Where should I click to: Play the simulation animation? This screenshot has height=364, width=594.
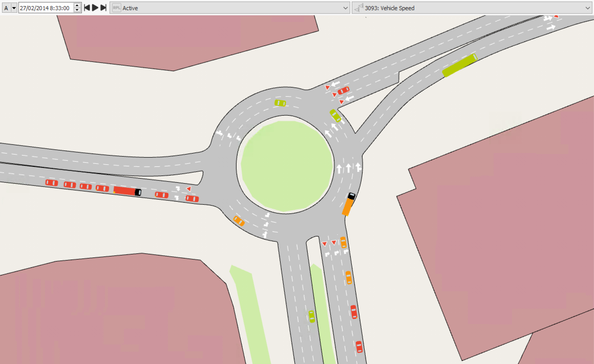click(95, 8)
